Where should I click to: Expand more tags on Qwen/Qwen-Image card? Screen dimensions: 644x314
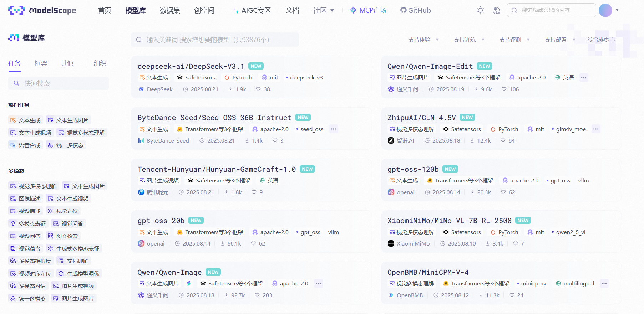318,284
